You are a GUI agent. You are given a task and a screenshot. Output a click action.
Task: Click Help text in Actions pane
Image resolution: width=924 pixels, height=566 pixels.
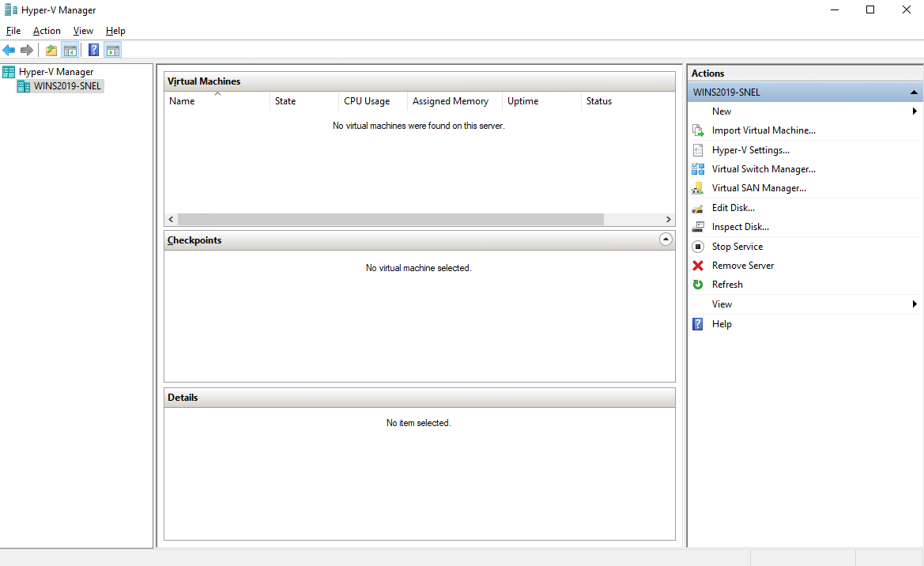coord(722,323)
